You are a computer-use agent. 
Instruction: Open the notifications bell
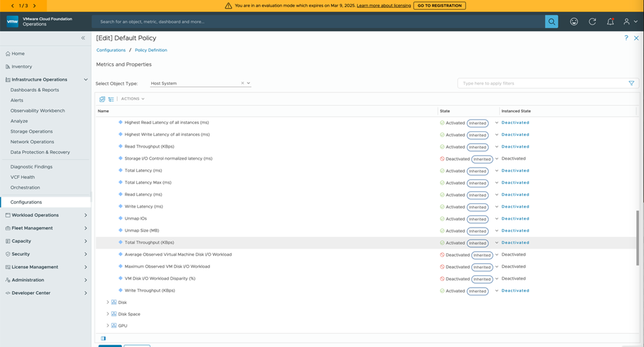click(610, 22)
